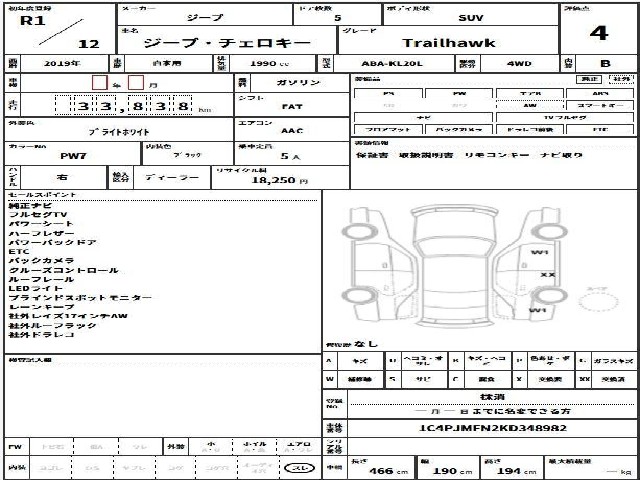Click the upper W1 mark on the diagram
The width and height of the screenshot is (640, 480).
539,252
